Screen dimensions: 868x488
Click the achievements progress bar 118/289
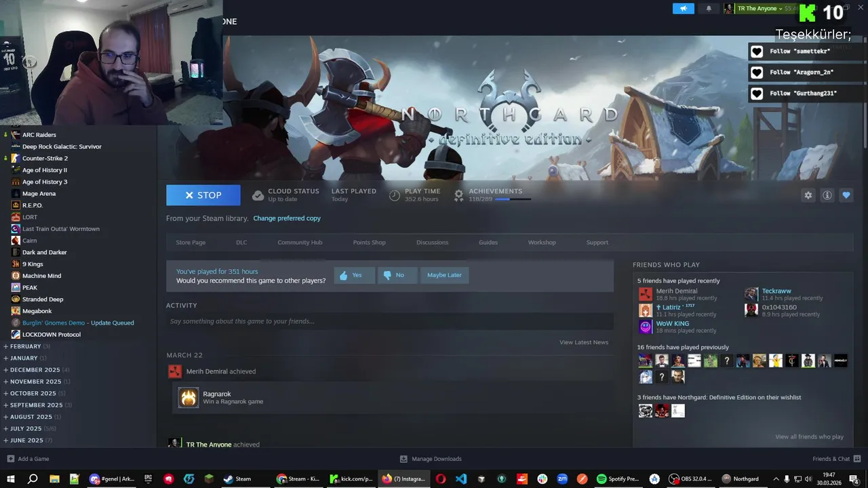(x=513, y=199)
